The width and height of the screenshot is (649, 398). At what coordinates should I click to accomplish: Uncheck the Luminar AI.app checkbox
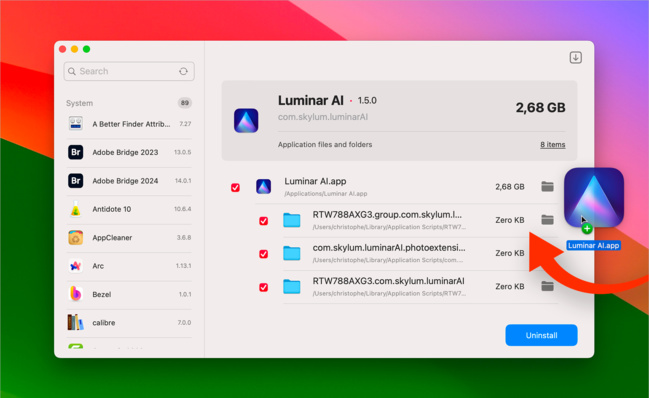pos(235,187)
